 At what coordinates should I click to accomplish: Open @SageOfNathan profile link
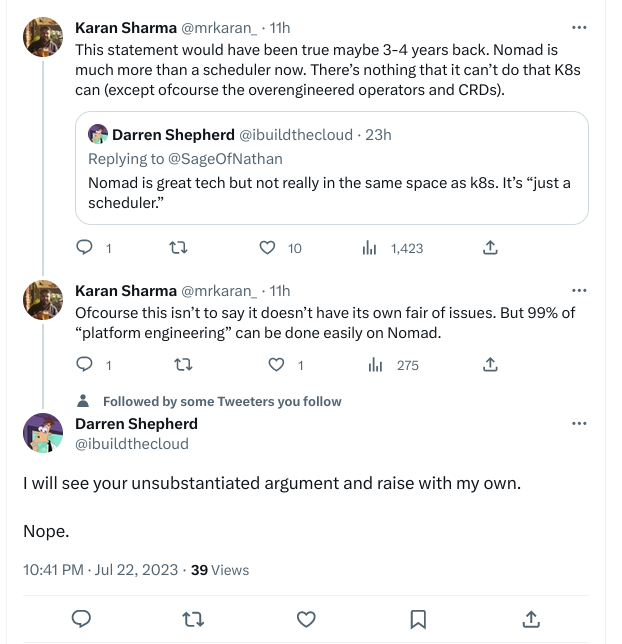pyautogui.click(x=225, y=159)
